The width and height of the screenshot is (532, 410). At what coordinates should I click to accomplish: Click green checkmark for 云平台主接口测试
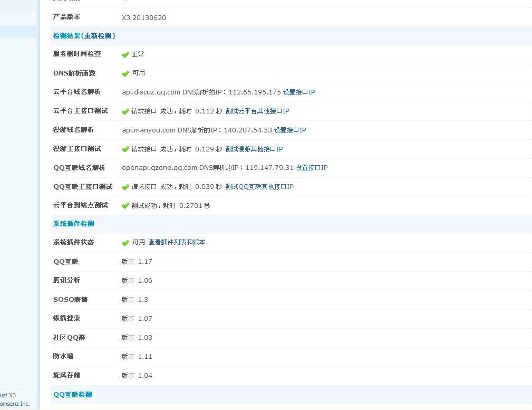(125, 111)
